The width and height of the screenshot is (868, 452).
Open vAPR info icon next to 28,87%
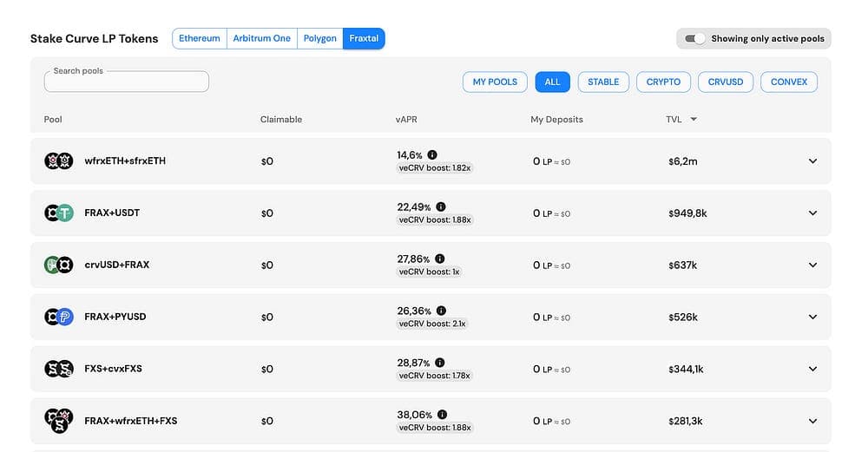439,363
